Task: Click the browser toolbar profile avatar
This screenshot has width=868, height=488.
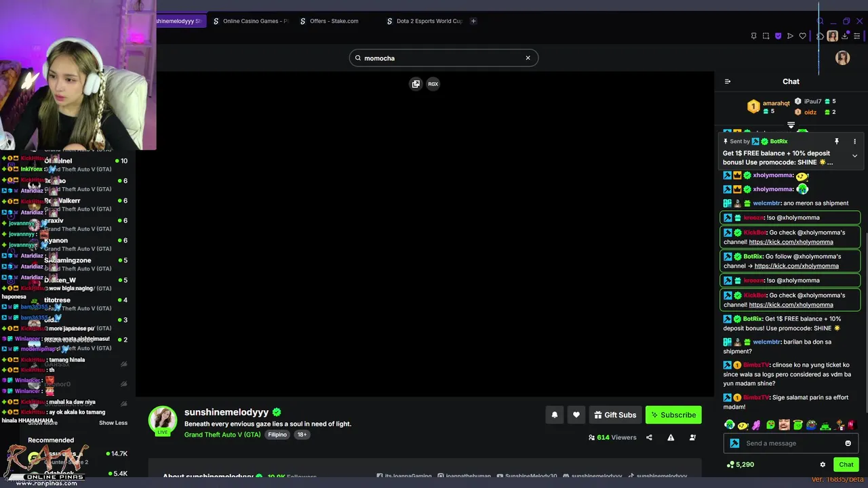Action: point(832,36)
